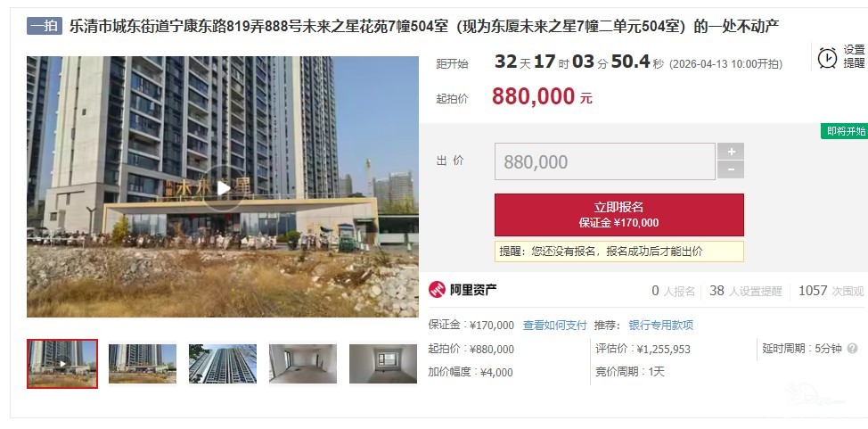Select the fifth room window thumbnail
This screenshot has width=868, height=429.
point(383,364)
